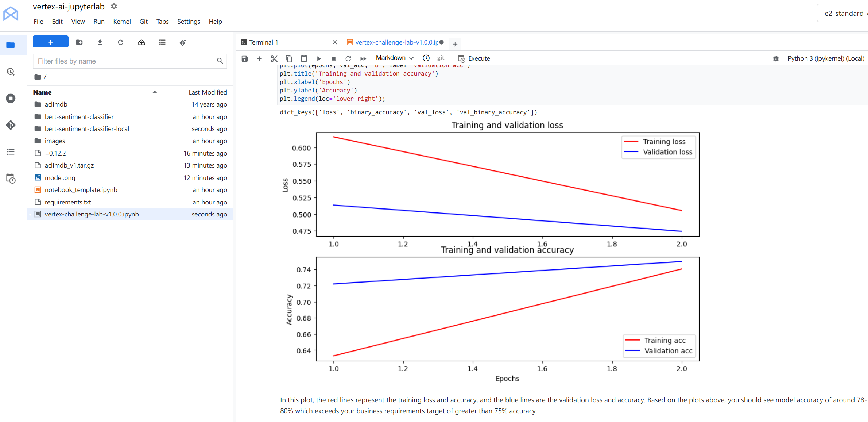This screenshot has width=868, height=422.
Task: Refresh the file browser list
Action: (x=121, y=42)
